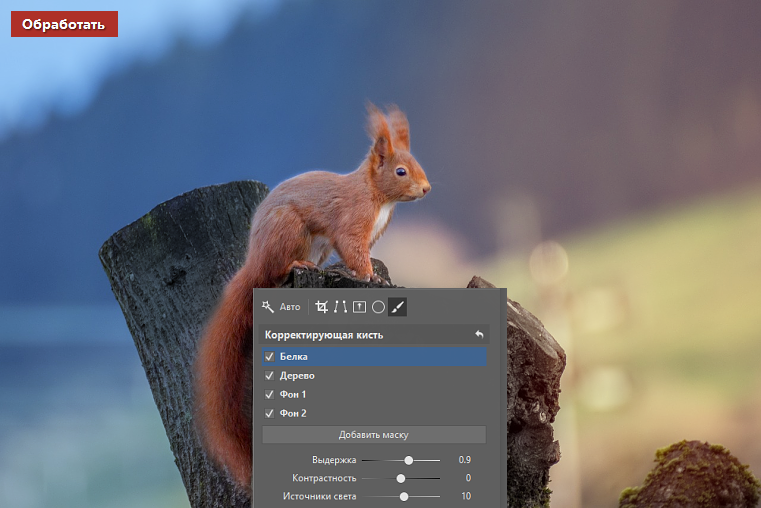Adjust the Выдержка slider handle
The height and width of the screenshot is (508, 761).
[x=409, y=460]
